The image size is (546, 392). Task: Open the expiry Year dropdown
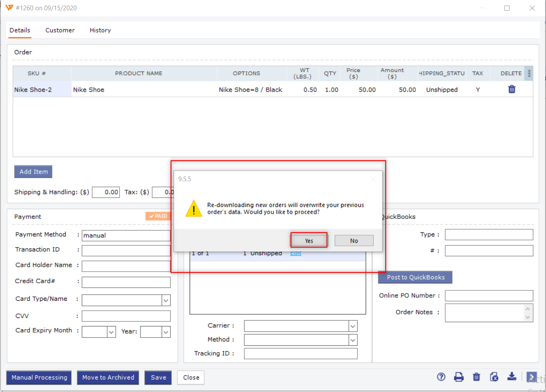(166, 332)
